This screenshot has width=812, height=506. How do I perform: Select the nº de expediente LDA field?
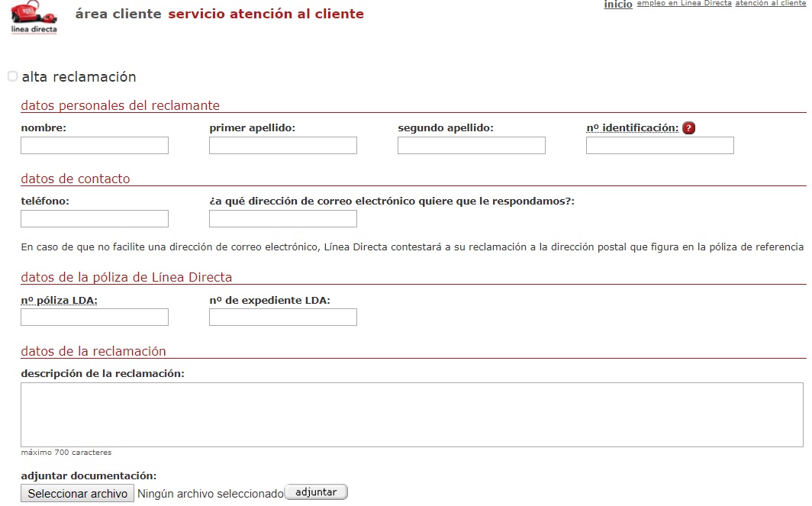pyautogui.click(x=283, y=317)
